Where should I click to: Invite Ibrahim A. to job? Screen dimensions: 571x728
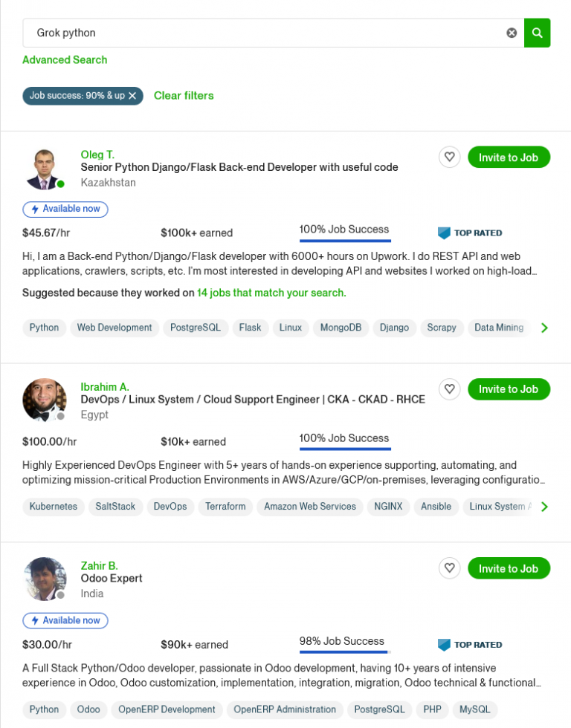point(509,389)
